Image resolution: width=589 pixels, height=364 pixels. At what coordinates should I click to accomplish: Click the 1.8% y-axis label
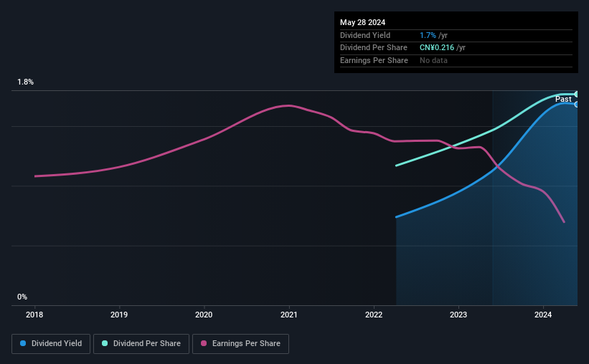click(26, 82)
